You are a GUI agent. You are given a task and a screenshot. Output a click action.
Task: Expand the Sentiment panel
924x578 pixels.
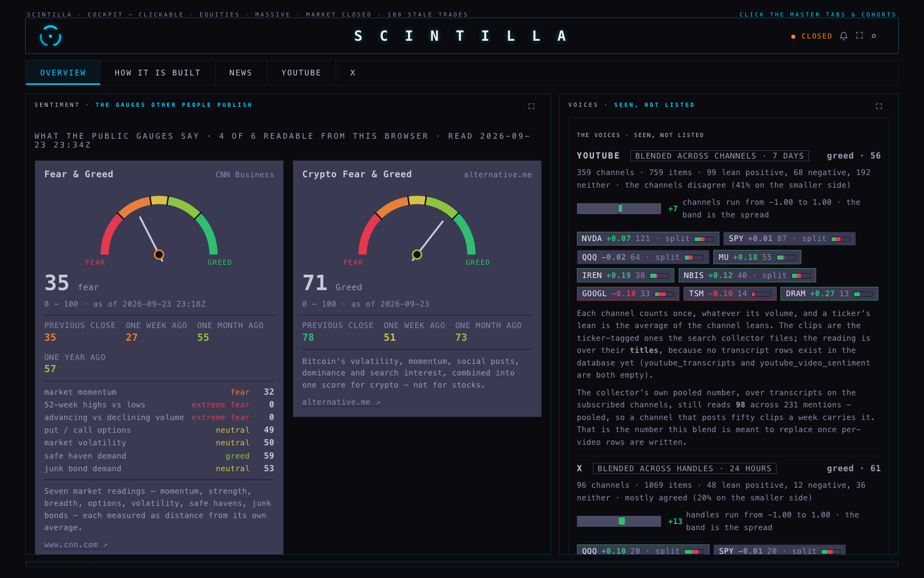(x=531, y=106)
